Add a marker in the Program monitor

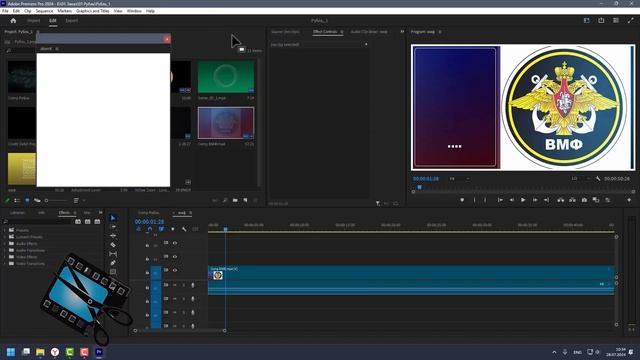(462, 200)
